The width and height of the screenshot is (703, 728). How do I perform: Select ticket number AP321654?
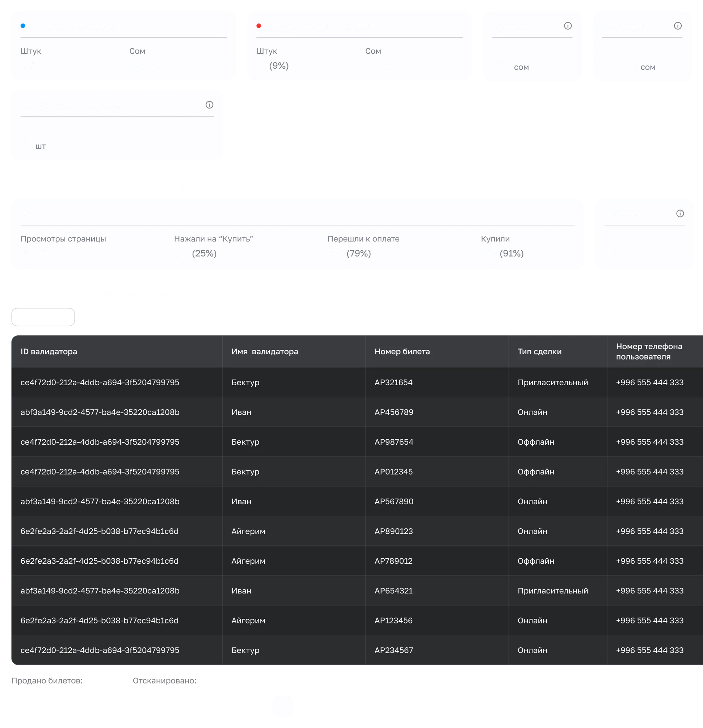pyautogui.click(x=393, y=382)
